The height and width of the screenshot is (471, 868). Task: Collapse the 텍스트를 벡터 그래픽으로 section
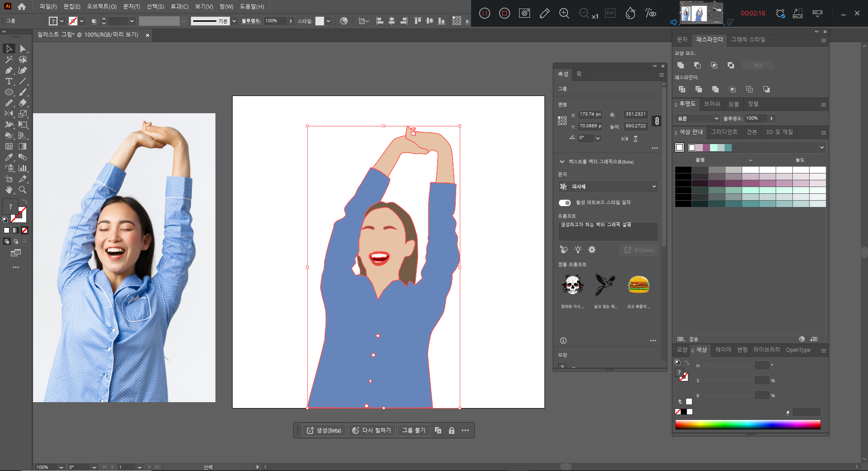point(562,162)
